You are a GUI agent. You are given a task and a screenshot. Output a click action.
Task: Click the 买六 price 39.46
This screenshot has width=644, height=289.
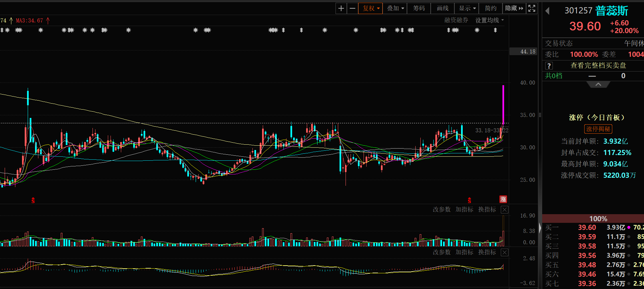click(587, 274)
